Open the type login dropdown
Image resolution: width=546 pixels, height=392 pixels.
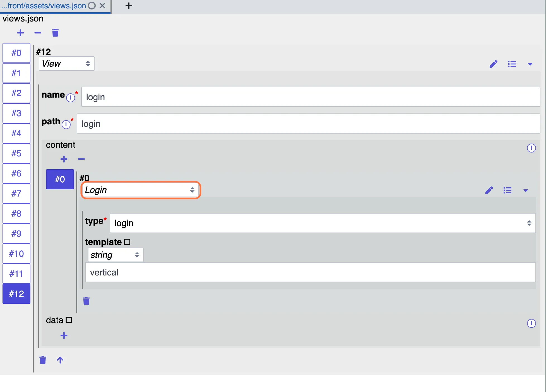pos(323,223)
